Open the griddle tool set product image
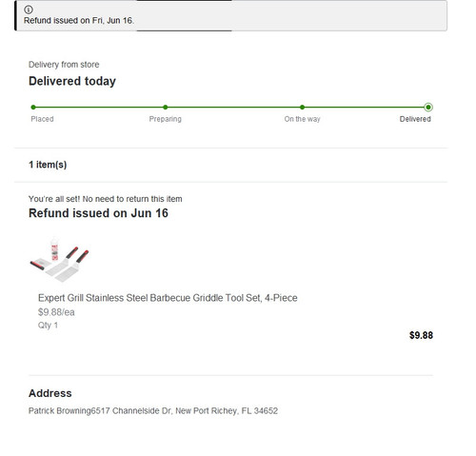Viewport: 476px width, 456px height. tap(59, 260)
